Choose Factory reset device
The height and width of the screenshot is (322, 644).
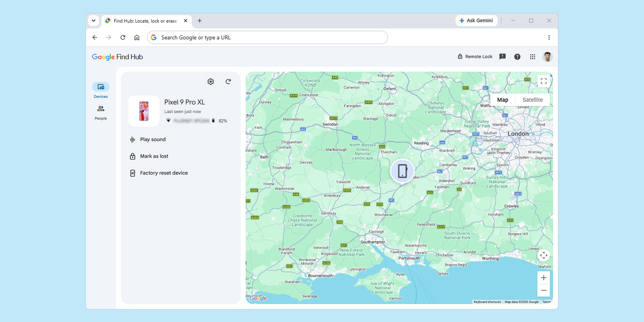(x=164, y=173)
